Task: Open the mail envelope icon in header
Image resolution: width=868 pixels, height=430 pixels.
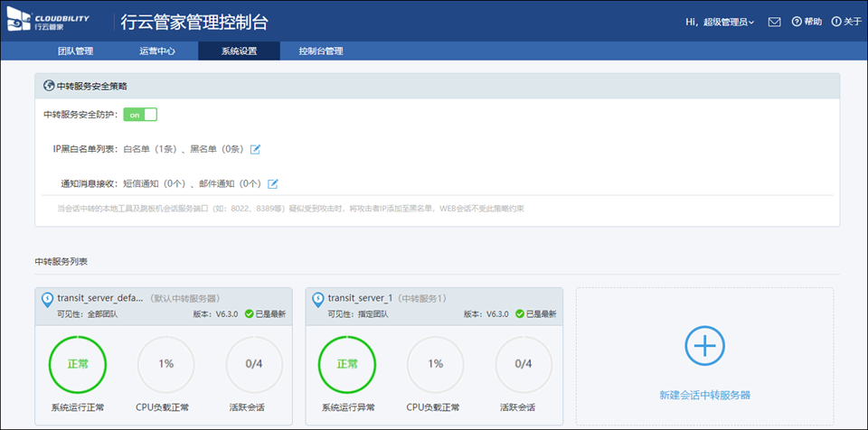Action: [x=774, y=22]
